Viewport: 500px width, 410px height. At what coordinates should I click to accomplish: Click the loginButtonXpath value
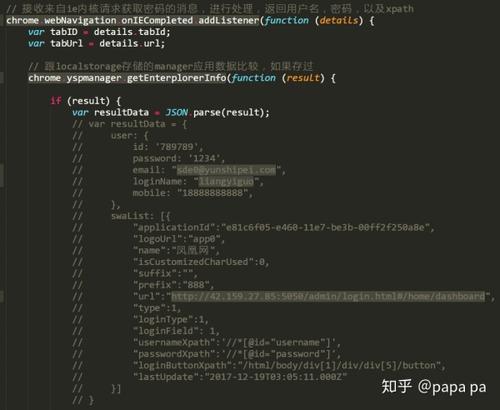pyautogui.click(x=339, y=365)
